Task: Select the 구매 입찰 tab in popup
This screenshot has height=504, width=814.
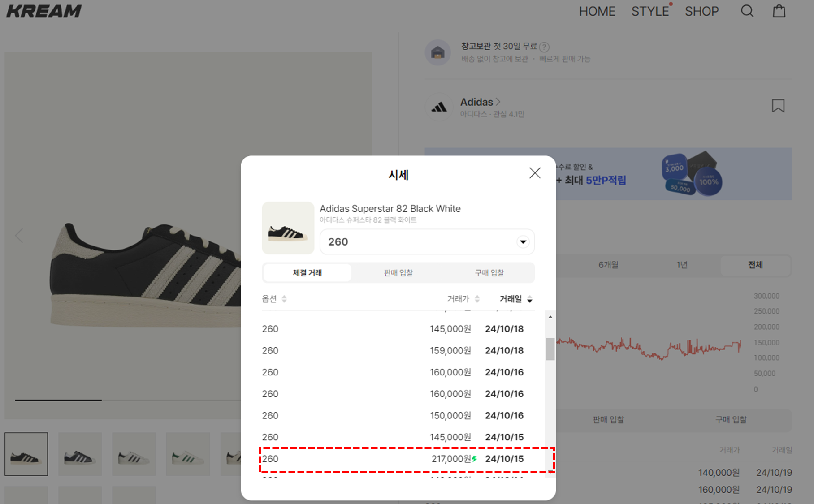Action: tap(489, 273)
